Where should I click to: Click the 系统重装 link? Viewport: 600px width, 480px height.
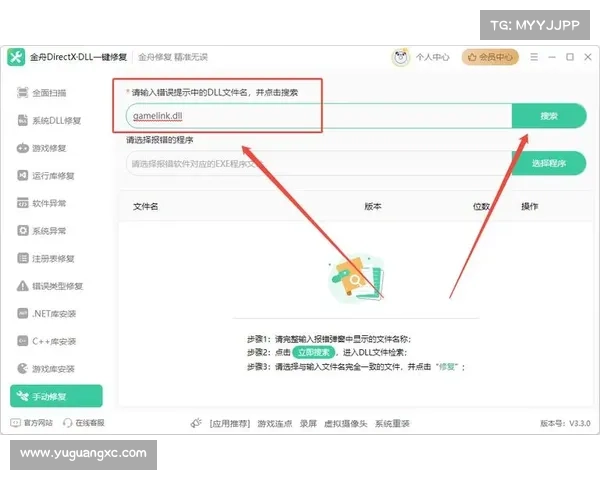(392, 423)
